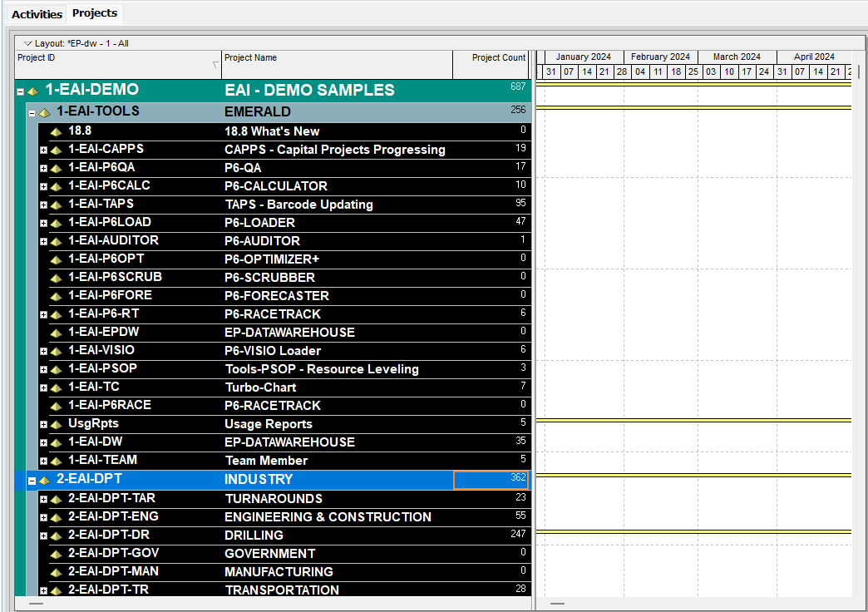868x612 pixels.
Task: Click the EPS icon for 1-EAI-P6QA
Action: (56, 168)
